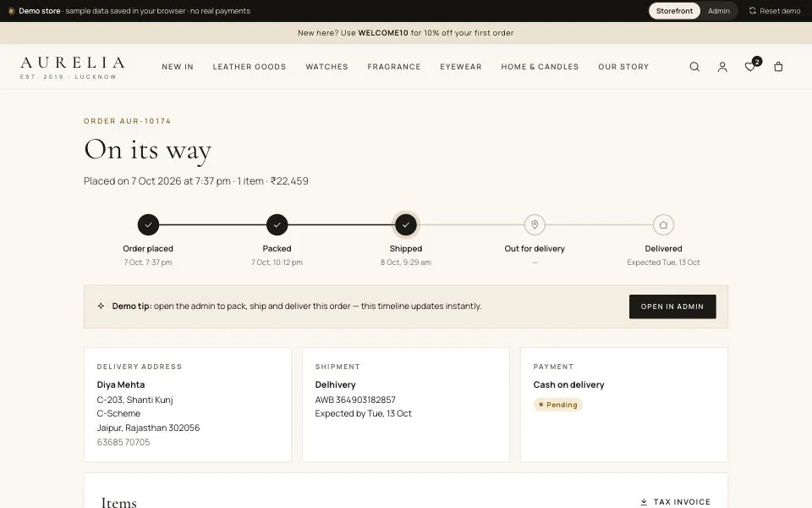Open the Our Story page
The image size is (812, 508).
(623, 67)
